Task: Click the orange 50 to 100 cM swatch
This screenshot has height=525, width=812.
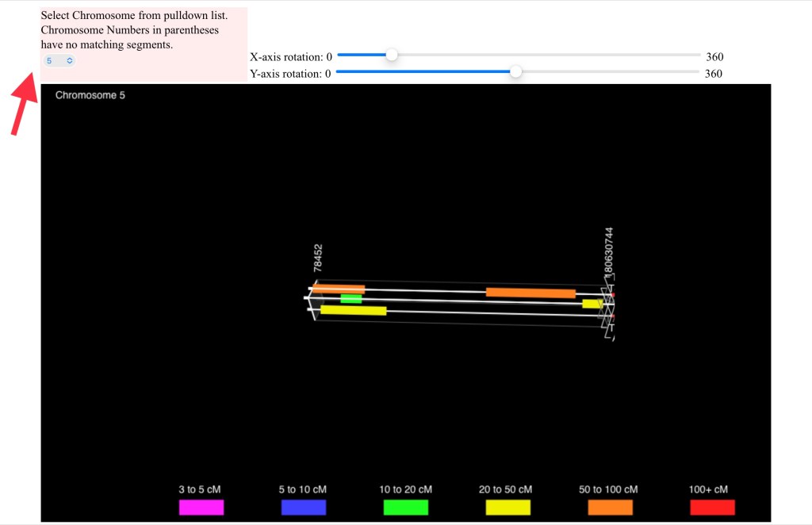Action: (x=610, y=508)
